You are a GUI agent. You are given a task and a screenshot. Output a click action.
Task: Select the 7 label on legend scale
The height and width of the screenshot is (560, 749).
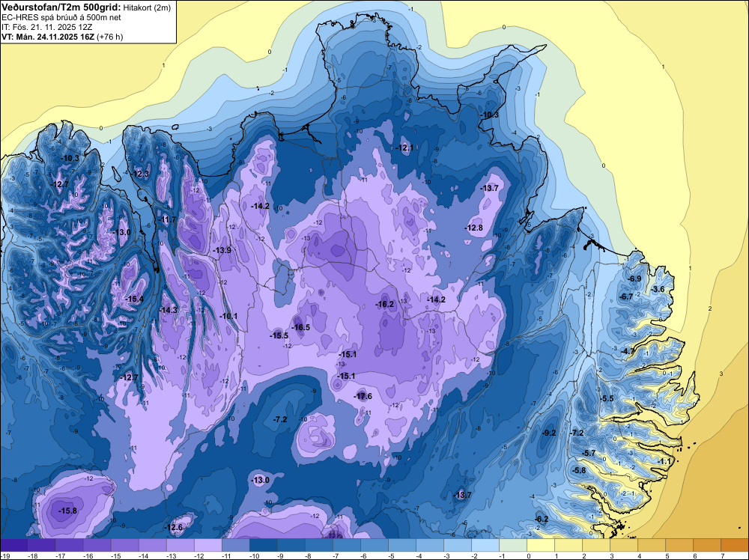(722, 556)
